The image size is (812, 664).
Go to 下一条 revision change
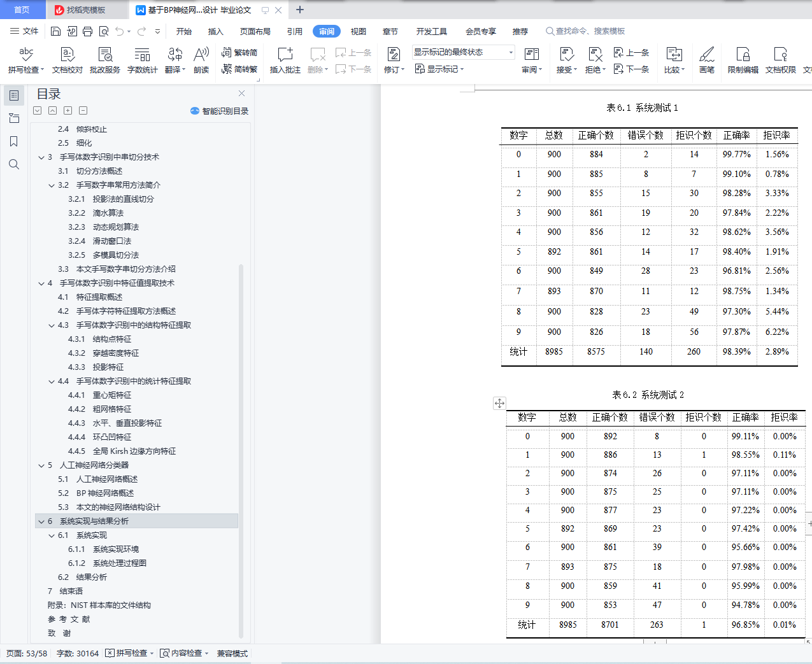coord(631,69)
